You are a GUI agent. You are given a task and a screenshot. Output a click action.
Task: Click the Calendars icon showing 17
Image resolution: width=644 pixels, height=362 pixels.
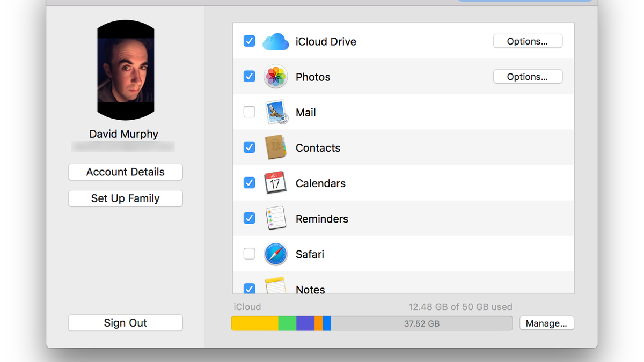click(x=275, y=183)
